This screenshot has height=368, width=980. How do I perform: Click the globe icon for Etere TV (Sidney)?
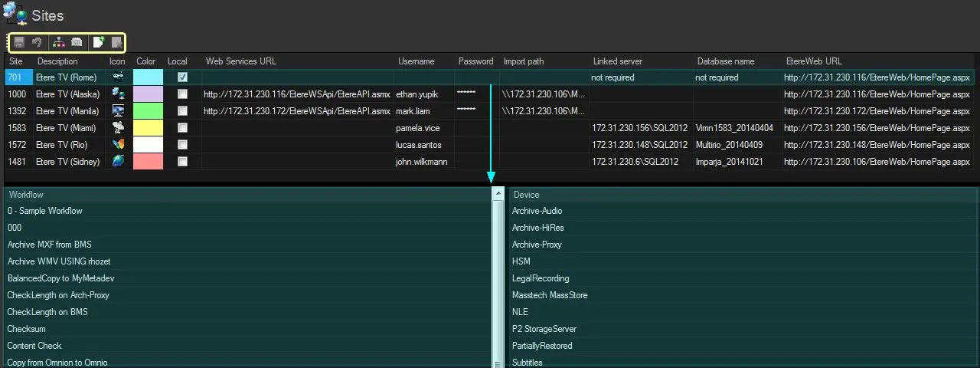[x=118, y=161]
